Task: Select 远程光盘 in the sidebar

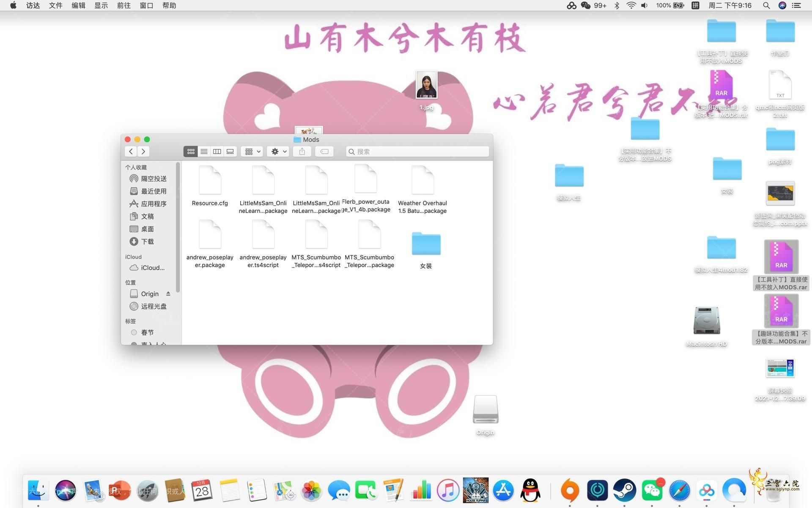Action: [148, 306]
